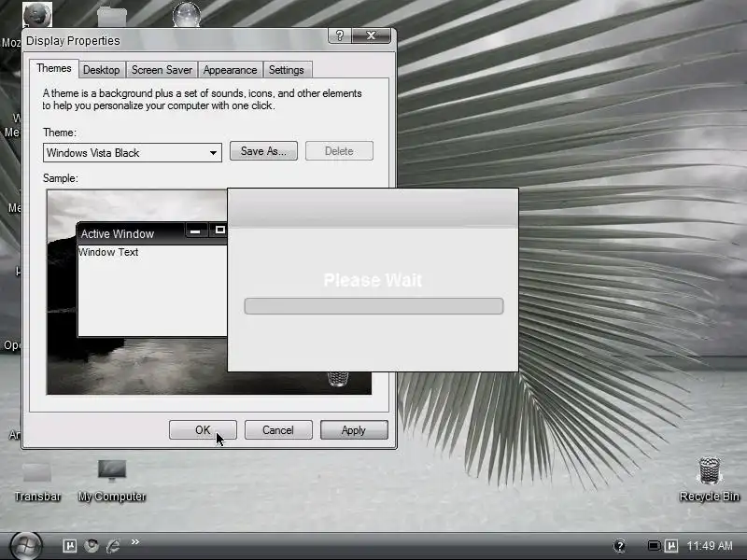Click the Please Wait progress bar
The width and height of the screenshot is (747, 560).
(373, 306)
